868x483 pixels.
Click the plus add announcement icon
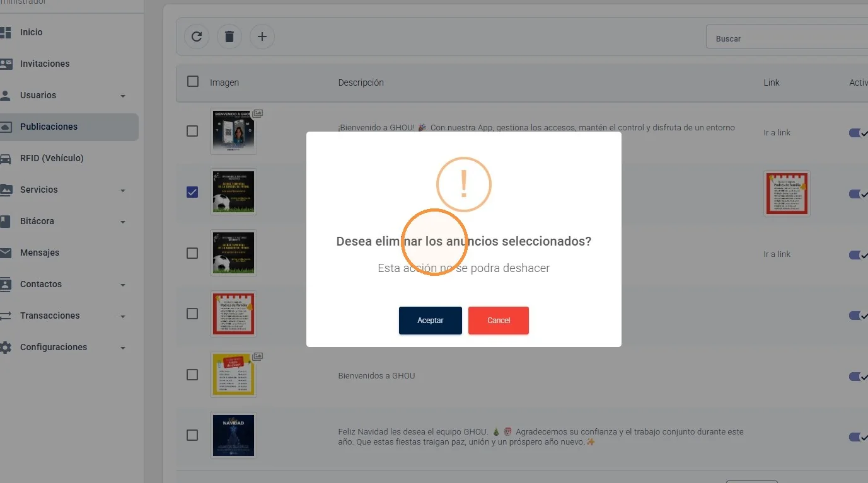point(262,37)
